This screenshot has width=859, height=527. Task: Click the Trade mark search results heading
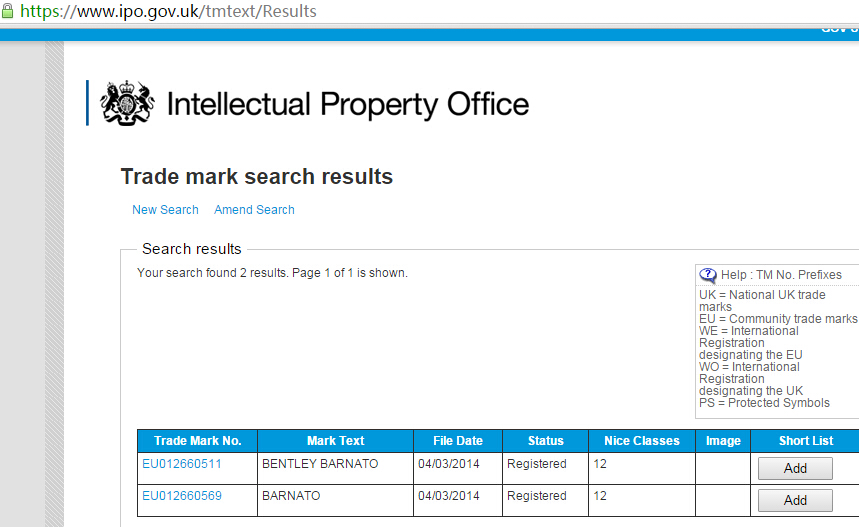257,177
